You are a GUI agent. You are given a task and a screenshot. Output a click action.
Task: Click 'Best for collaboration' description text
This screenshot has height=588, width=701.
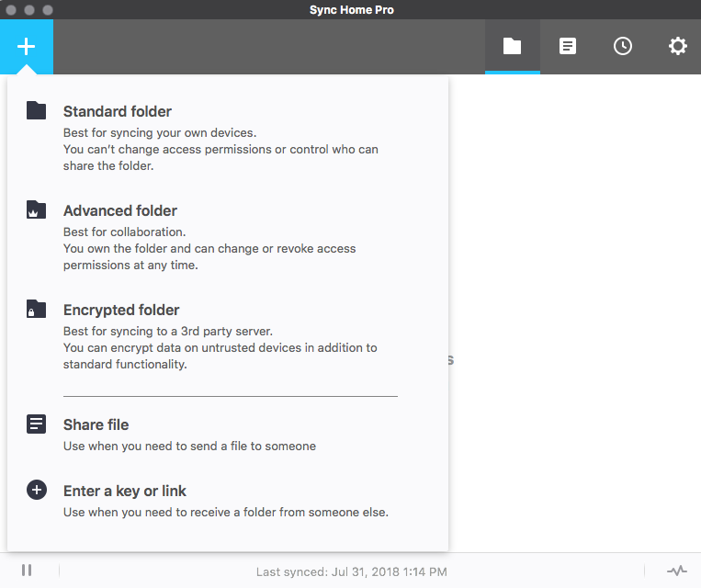pos(122,232)
